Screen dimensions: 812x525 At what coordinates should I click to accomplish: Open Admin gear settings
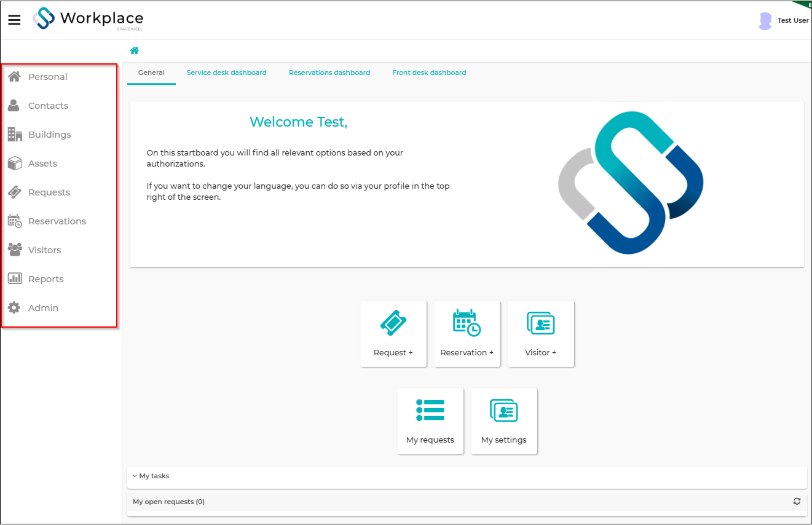pyautogui.click(x=15, y=307)
